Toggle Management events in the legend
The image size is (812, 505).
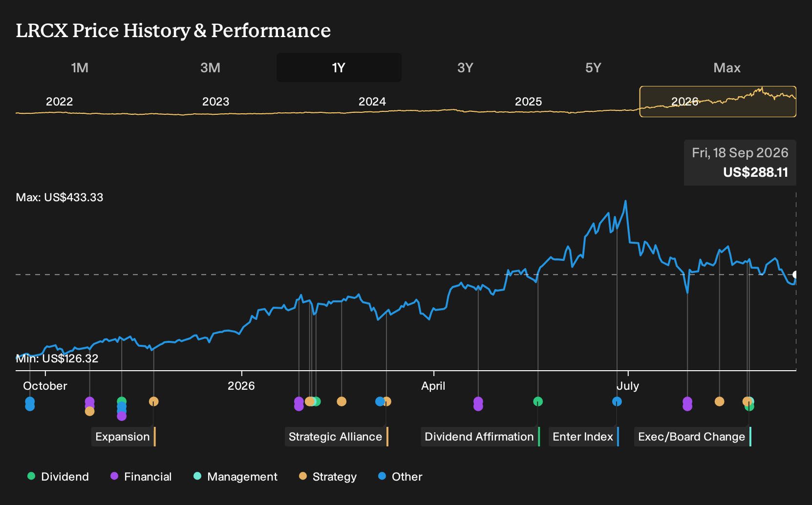tap(235, 477)
